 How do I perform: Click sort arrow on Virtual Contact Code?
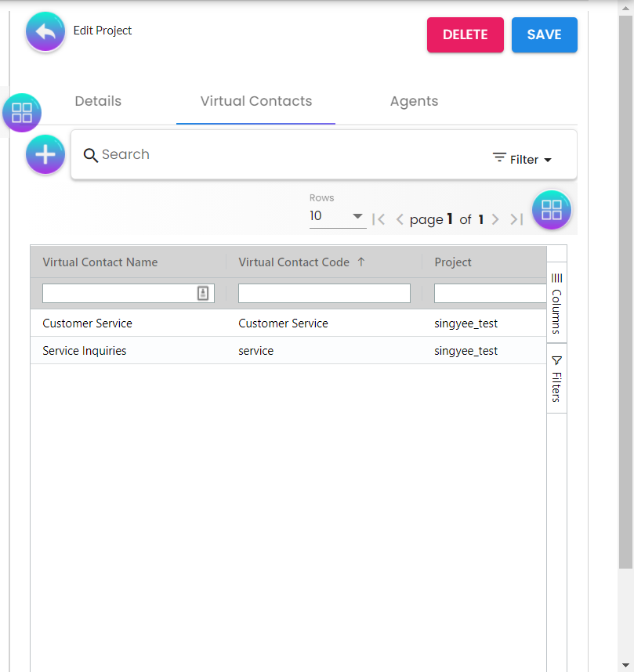(x=361, y=262)
